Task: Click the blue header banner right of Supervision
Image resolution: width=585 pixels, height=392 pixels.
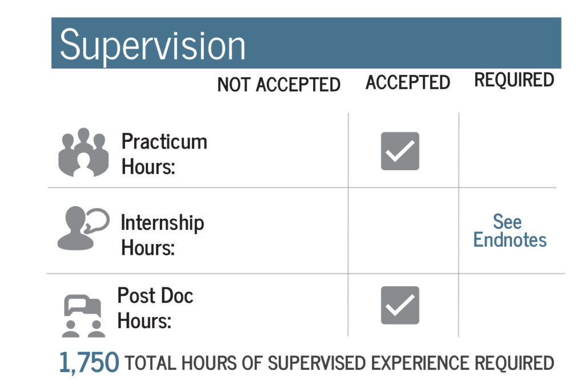Action: [x=400, y=43]
